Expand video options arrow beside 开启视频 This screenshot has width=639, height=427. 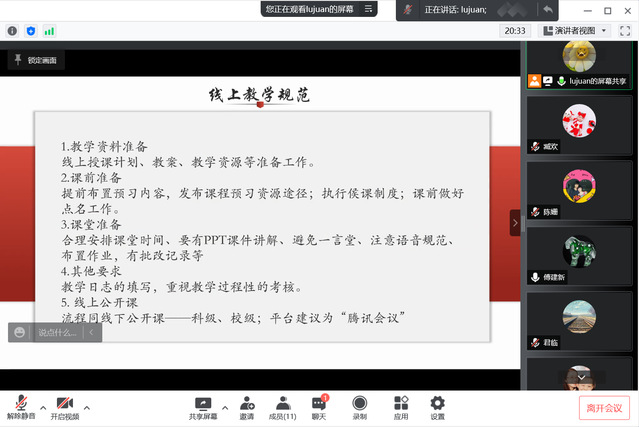tap(87, 407)
